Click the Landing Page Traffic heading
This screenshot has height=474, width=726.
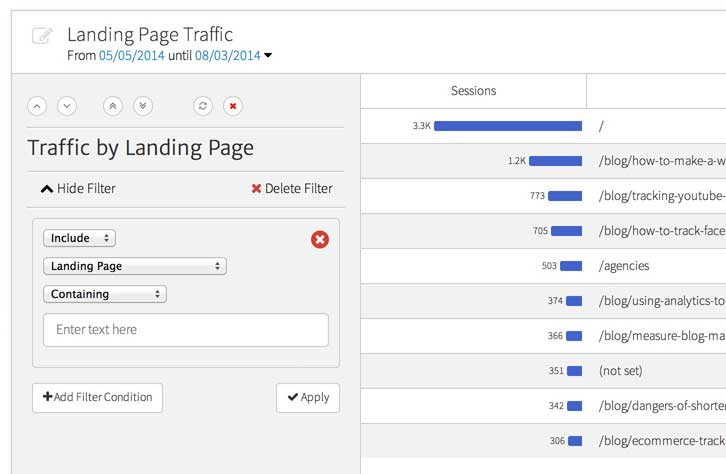click(150, 35)
